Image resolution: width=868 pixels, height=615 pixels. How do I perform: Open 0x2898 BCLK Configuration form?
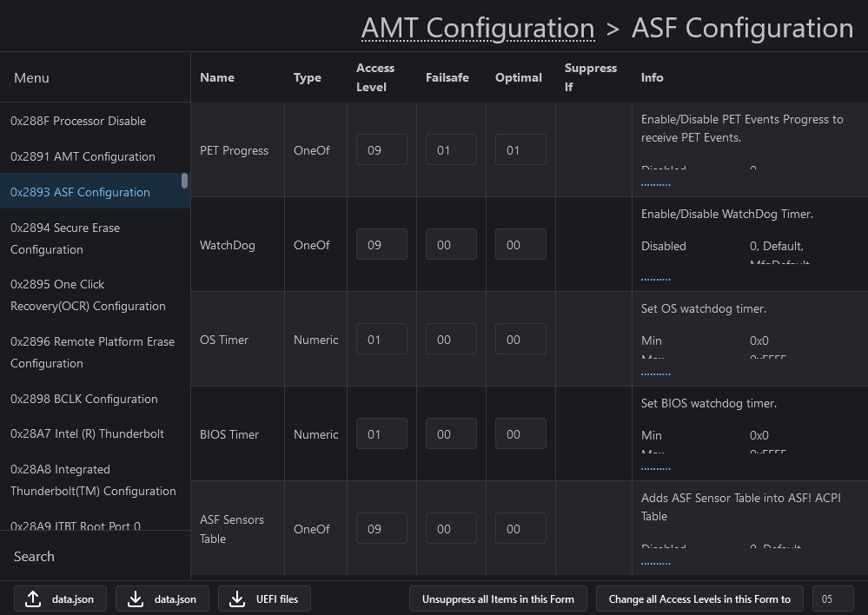(84, 399)
